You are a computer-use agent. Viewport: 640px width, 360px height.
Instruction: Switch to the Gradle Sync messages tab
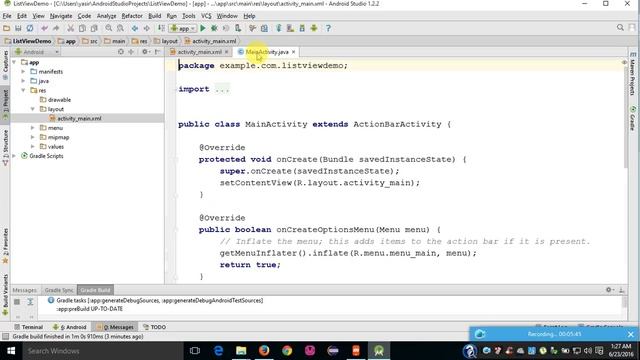(x=59, y=290)
